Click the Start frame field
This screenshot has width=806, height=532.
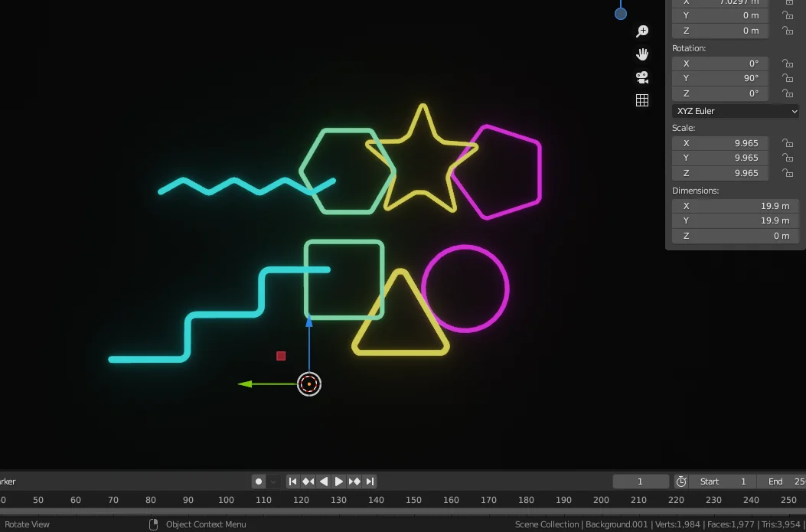(723, 481)
